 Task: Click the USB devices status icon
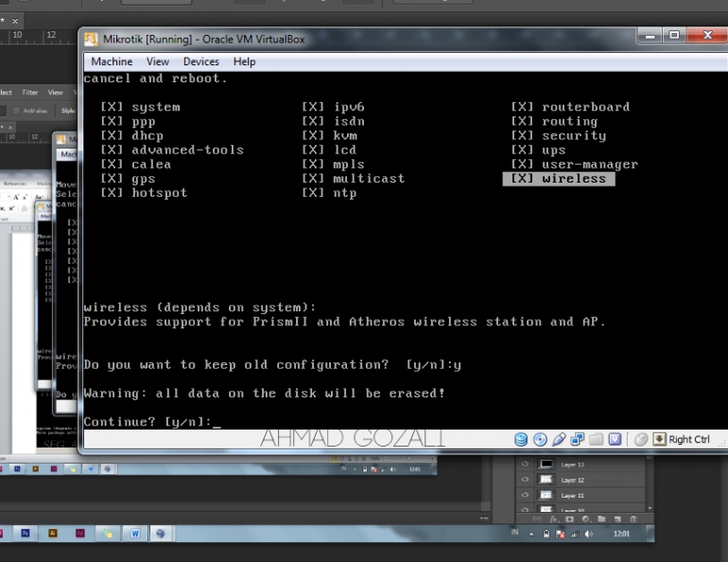[559, 439]
